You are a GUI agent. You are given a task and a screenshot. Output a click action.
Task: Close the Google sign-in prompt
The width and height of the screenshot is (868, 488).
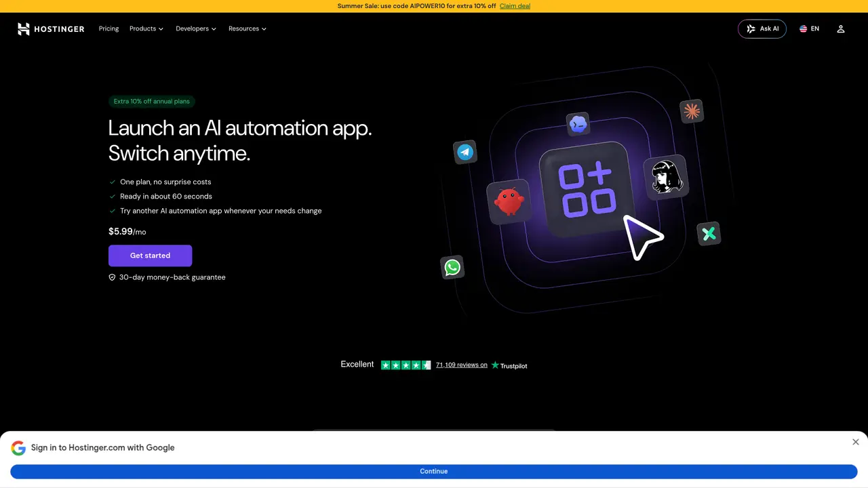coord(856,442)
